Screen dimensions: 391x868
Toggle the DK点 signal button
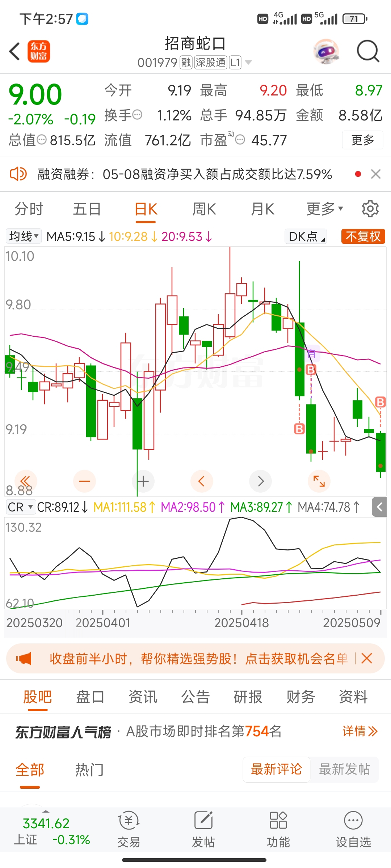306,237
